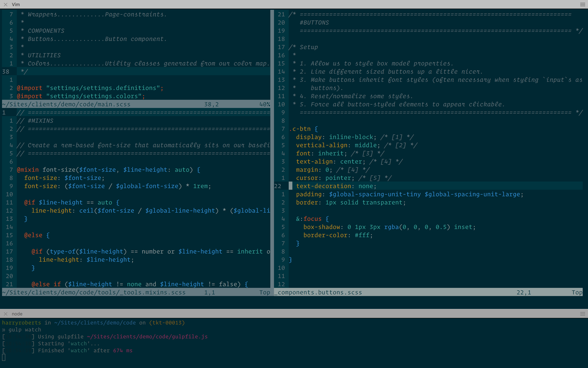
Task: Click the @else { line
Action: (x=37, y=235)
